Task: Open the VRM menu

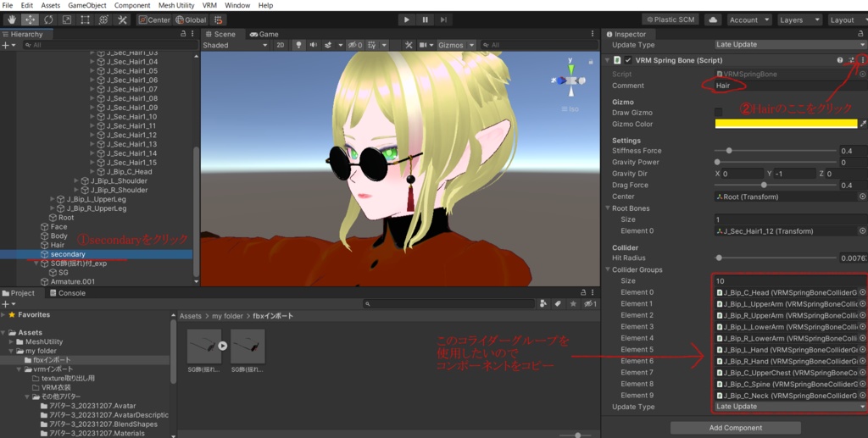Action: 209,5
